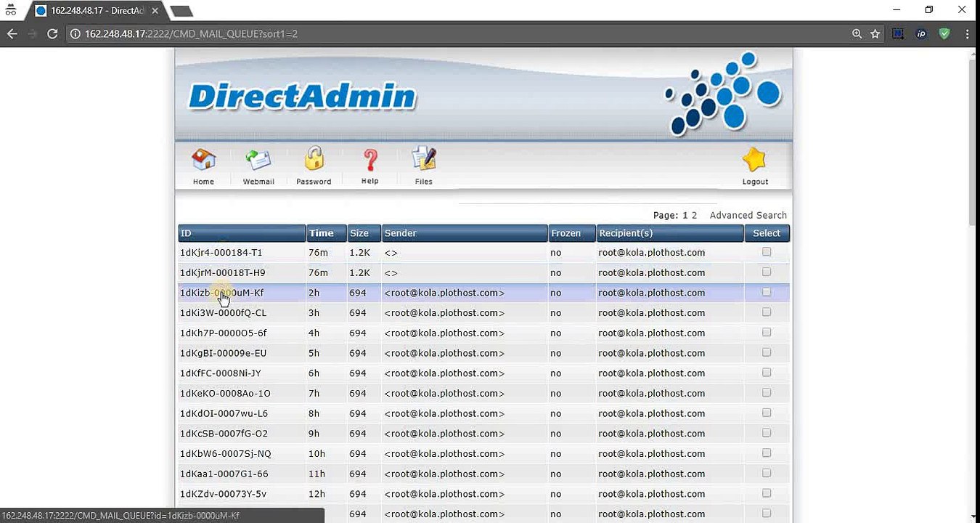The image size is (980, 523).
Task: Open a new browser tab
Action: point(181,11)
